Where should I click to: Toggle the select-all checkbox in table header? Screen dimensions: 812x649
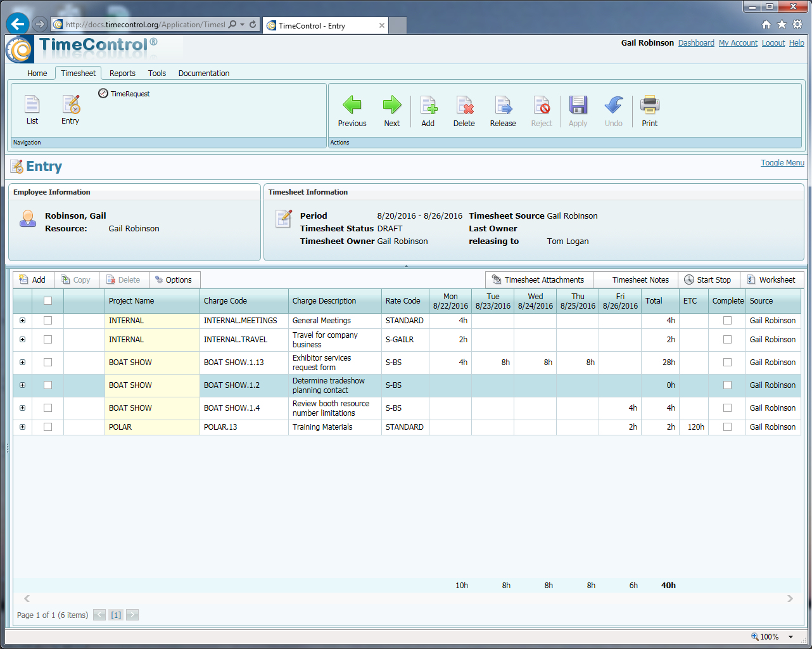(48, 301)
